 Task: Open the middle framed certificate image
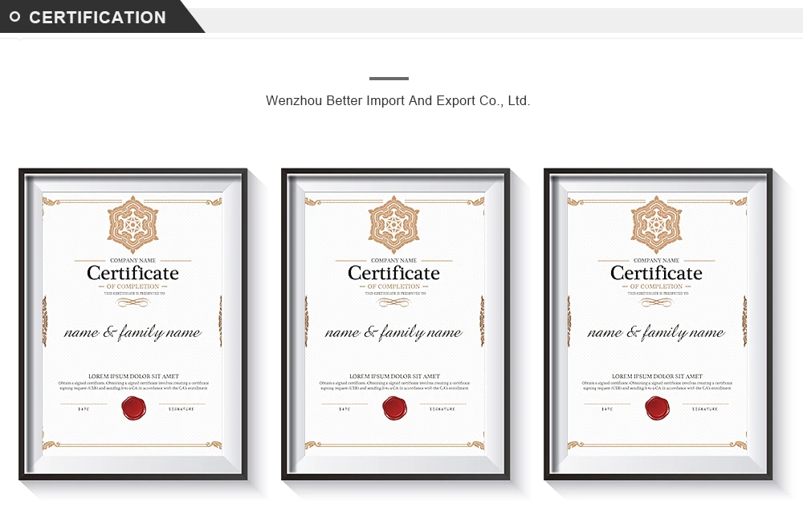pos(395,324)
